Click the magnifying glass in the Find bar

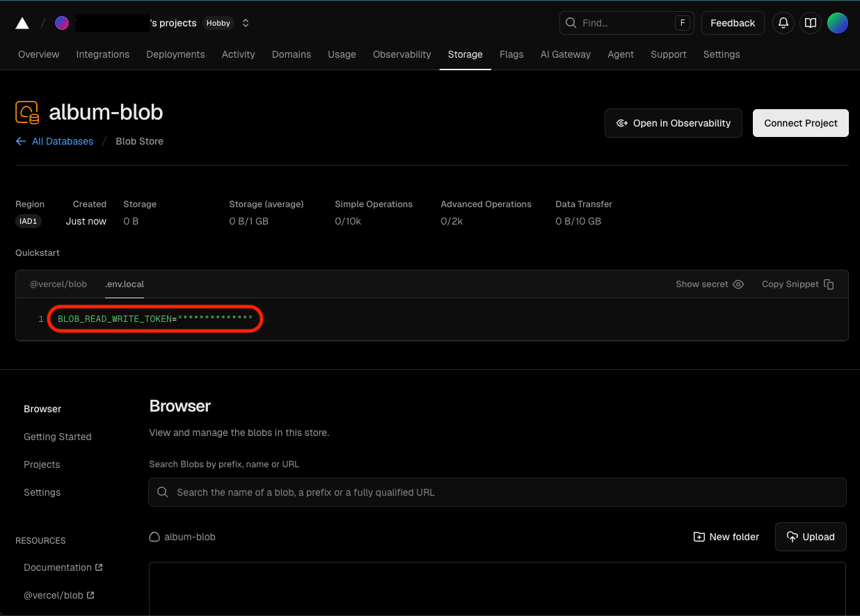click(x=571, y=22)
